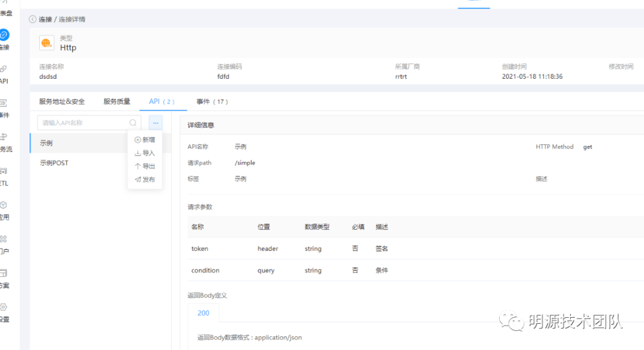Image resolution: width=644 pixels, height=350 pixels.
Task: Switch to the 事件 (17) tab
Action: (212, 101)
